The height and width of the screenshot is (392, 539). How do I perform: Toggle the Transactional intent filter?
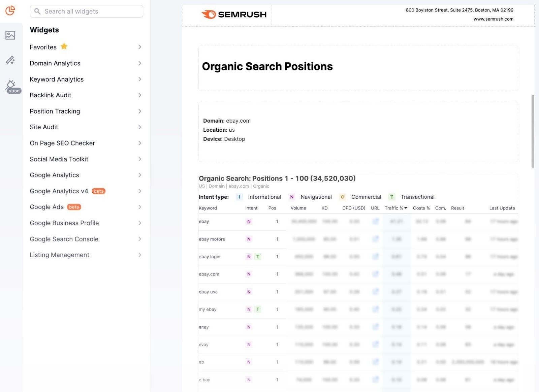pyautogui.click(x=392, y=197)
